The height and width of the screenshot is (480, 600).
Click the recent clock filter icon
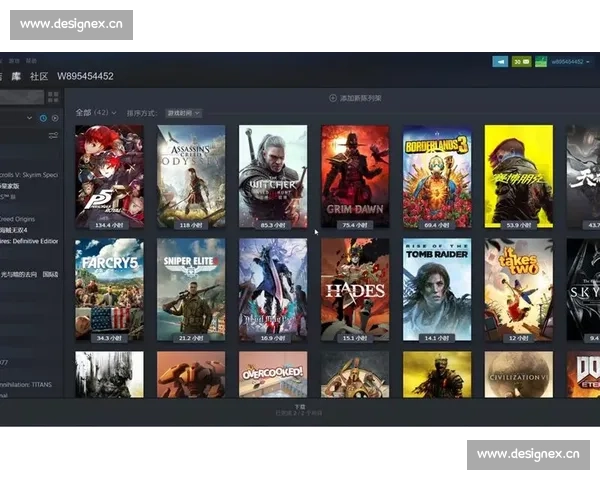[x=43, y=118]
